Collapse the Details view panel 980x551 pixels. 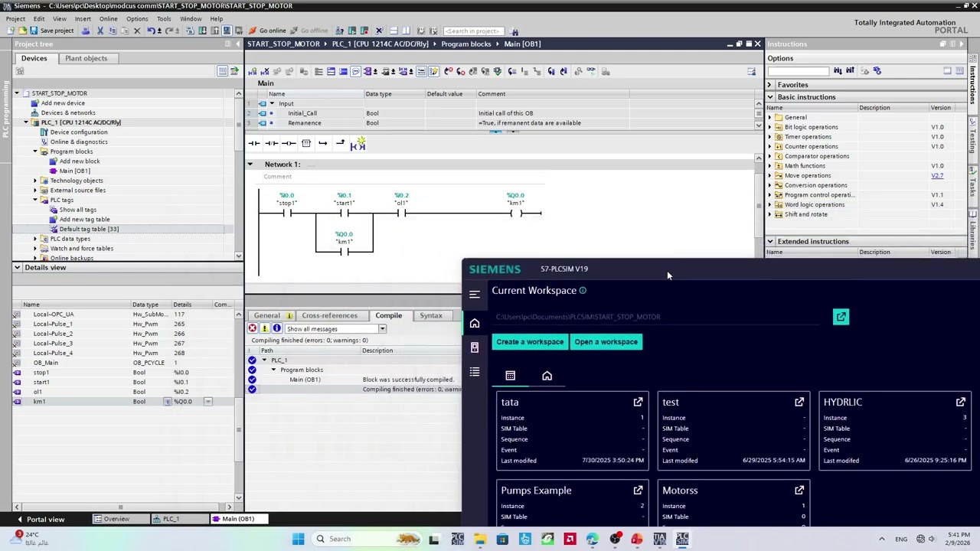pyautogui.click(x=18, y=268)
